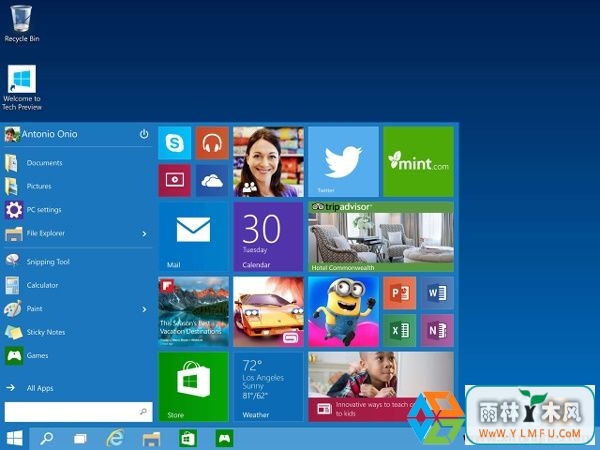Open the Minion game tile

pyautogui.click(x=343, y=311)
